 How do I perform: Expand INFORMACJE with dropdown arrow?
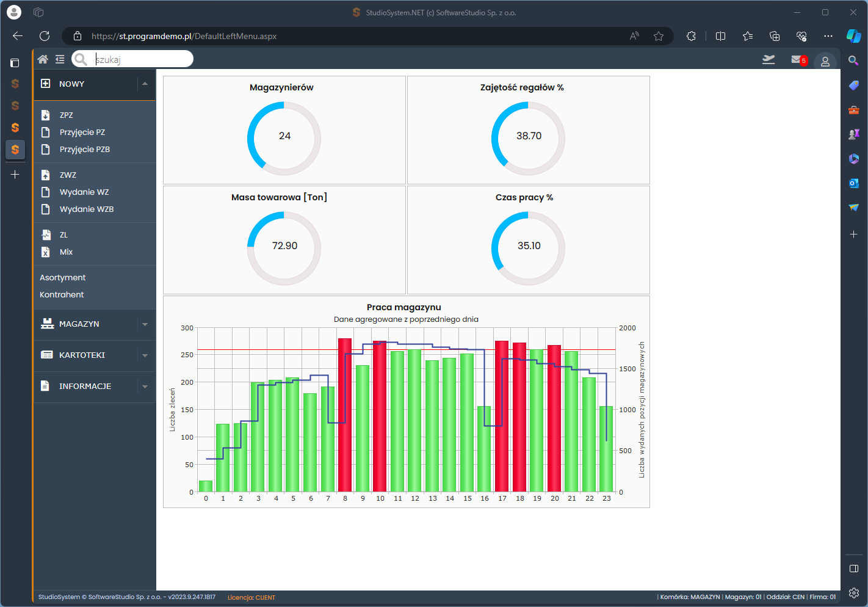pyautogui.click(x=145, y=387)
